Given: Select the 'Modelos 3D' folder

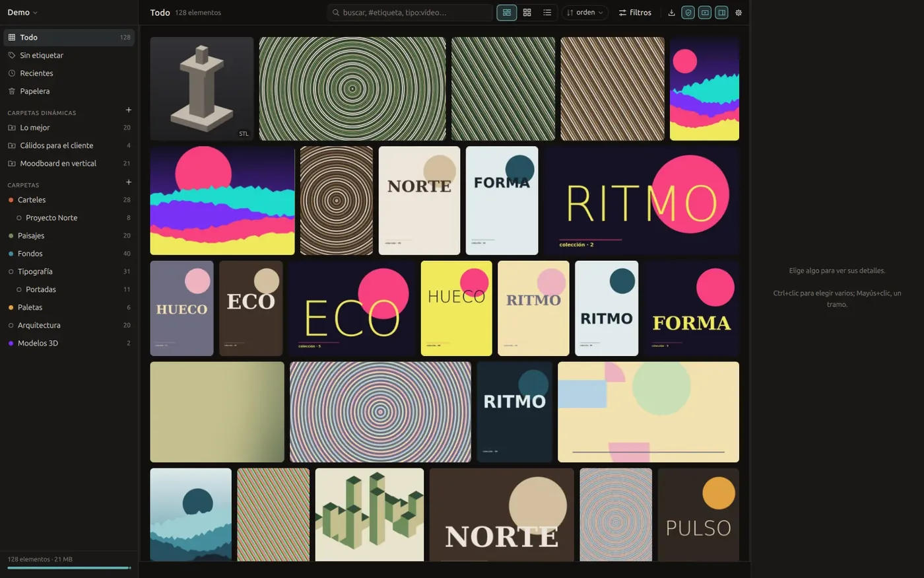Looking at the screenshot, I should (x=69, y=343).
